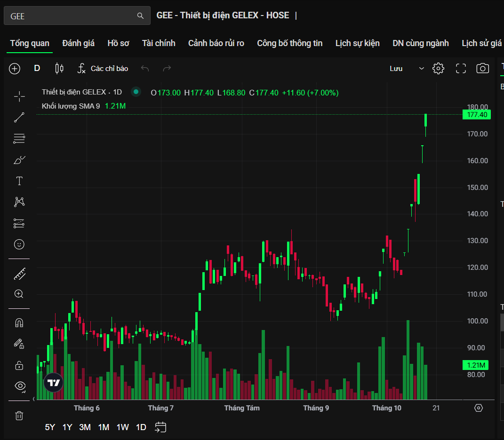The image size is (504, 440).
Task: Select the crosshair cursor tool
Action: point(19,96)
